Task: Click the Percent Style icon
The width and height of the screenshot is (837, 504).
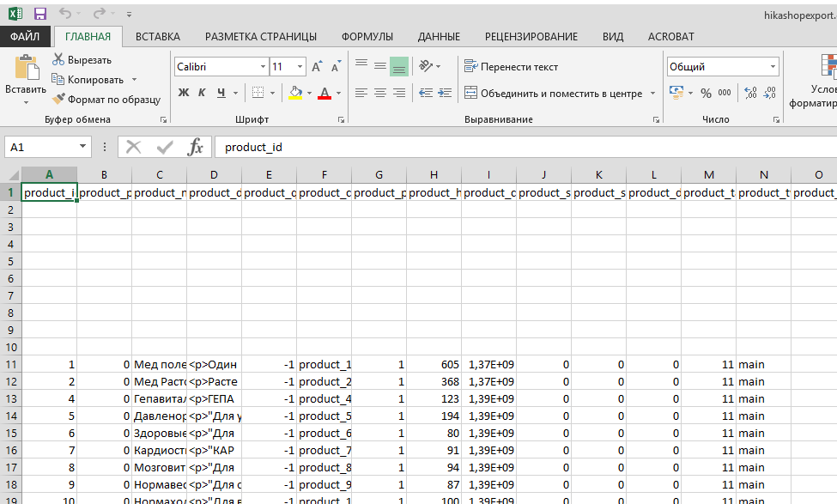Action: coord(706,93)
